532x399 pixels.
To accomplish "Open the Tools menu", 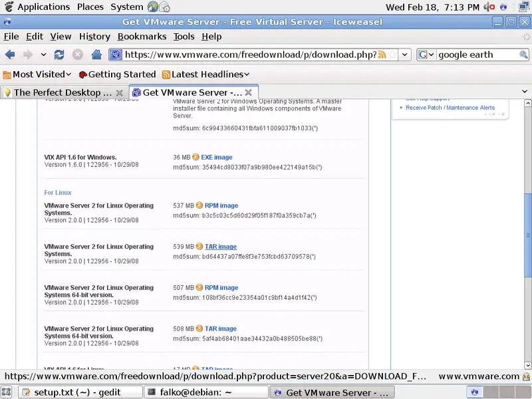I will click(x=184, y=37).
